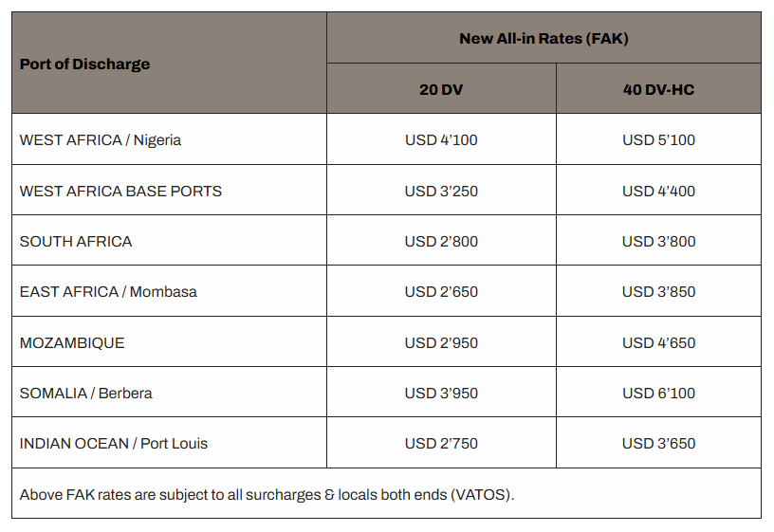Select the INDIAN OCEAN / Port Louis cell

114,444
